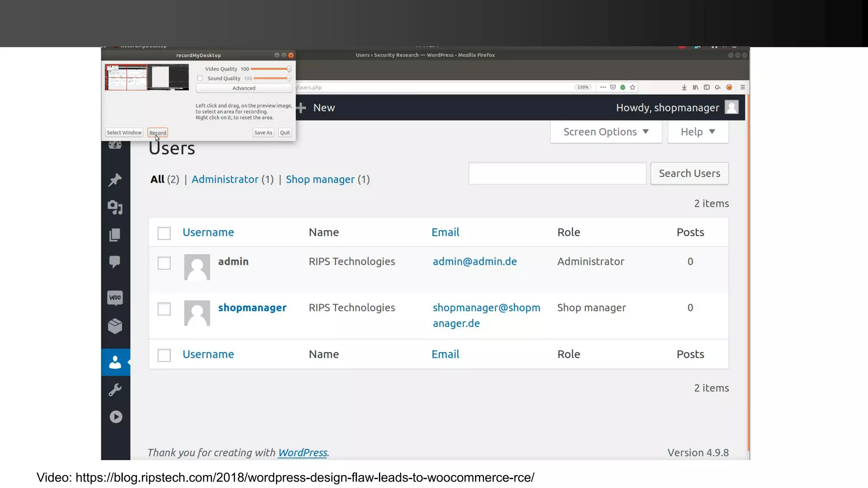This screenshot has width=868, height=488.
Task: Filter users by All
Action: click(x=157, y=179)
